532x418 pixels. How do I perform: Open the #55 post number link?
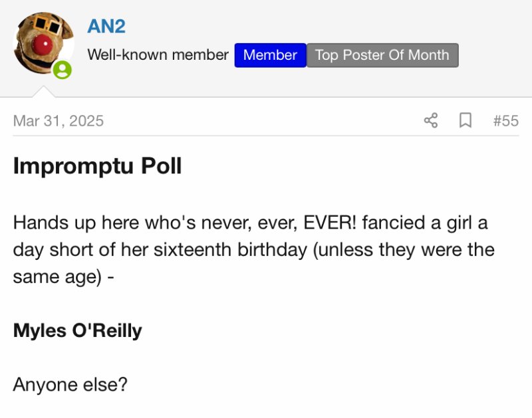click(x=505, y=121)
